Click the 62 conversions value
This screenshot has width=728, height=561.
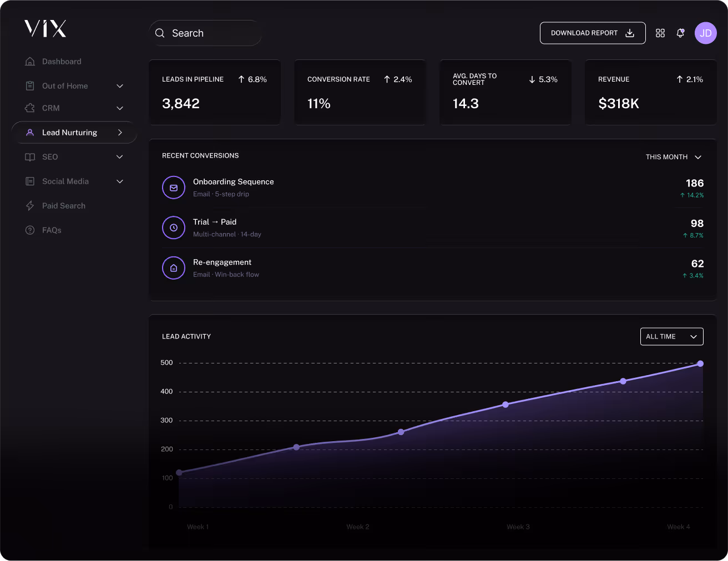tap(697, 264)
